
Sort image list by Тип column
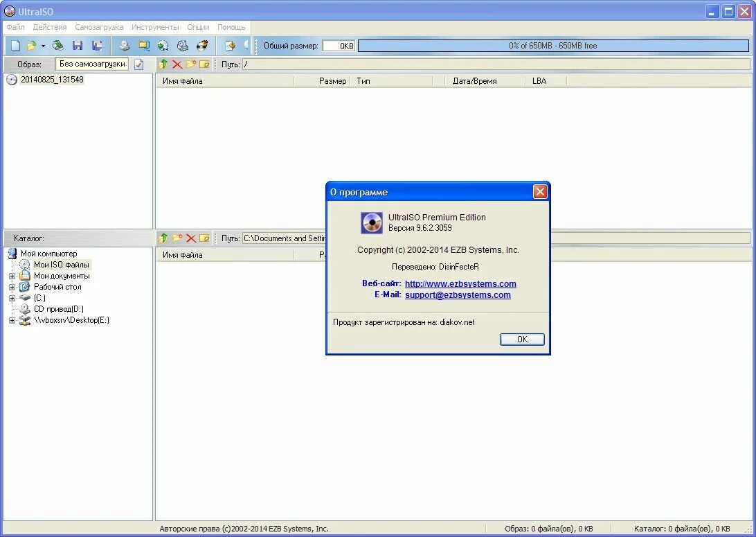(392, 81)
